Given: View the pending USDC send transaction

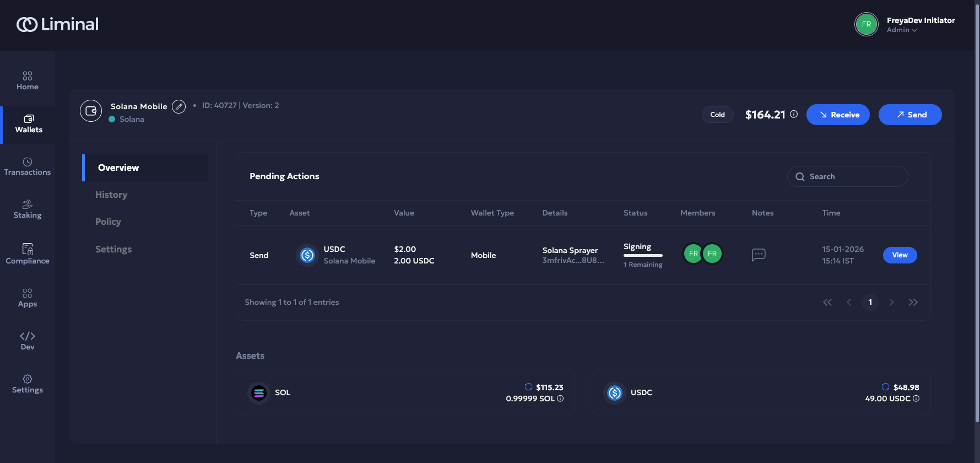Looking at the screenshot, I should pos(900,255).
